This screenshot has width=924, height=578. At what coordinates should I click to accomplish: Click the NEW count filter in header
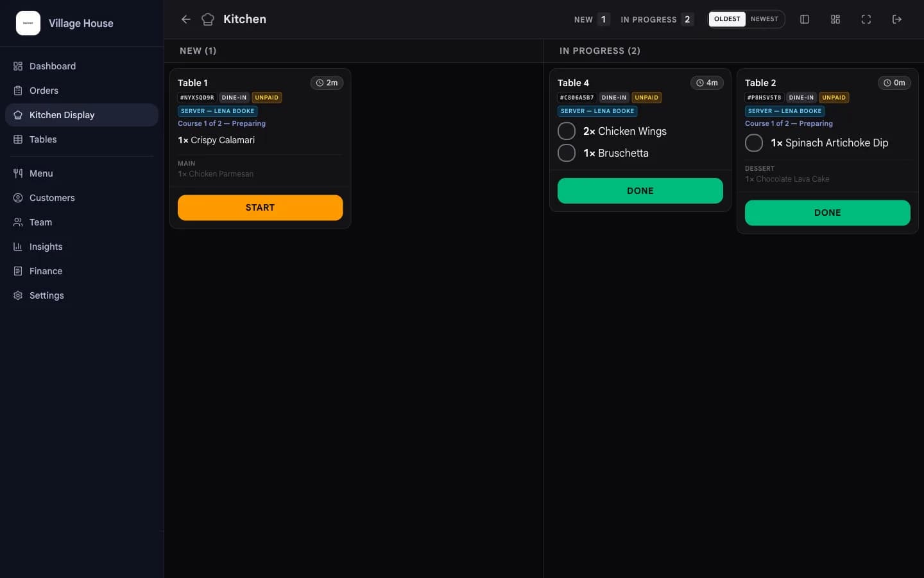pyautogui.click(x=592, y=19)
